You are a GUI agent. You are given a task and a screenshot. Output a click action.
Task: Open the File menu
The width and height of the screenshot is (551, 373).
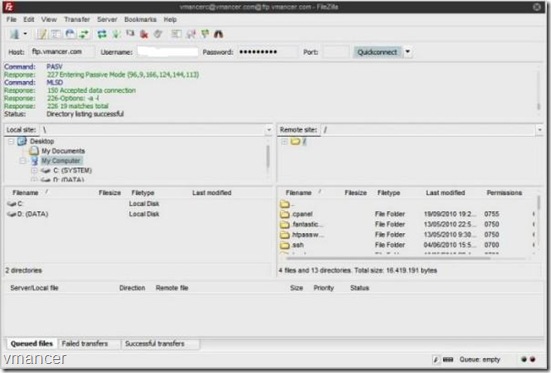coord(11,19)
